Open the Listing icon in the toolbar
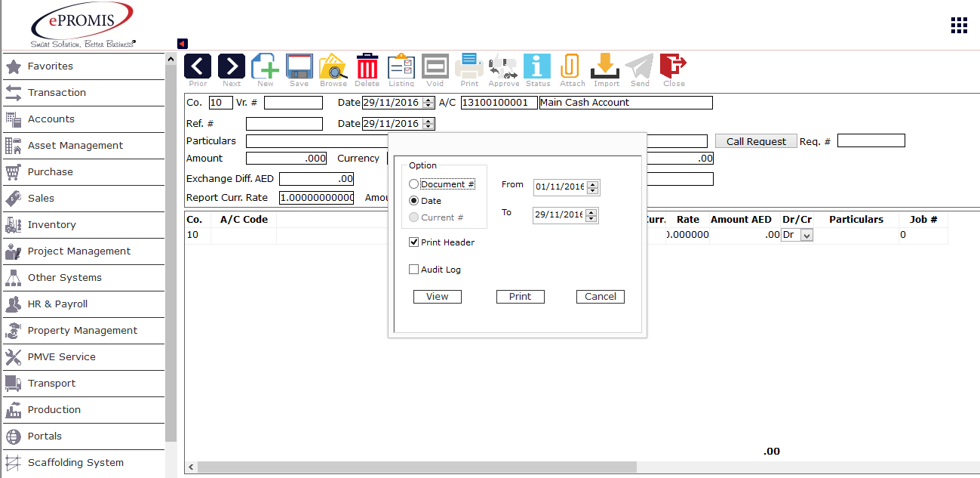This screenshot has height=478, width=980. point(401,66)
